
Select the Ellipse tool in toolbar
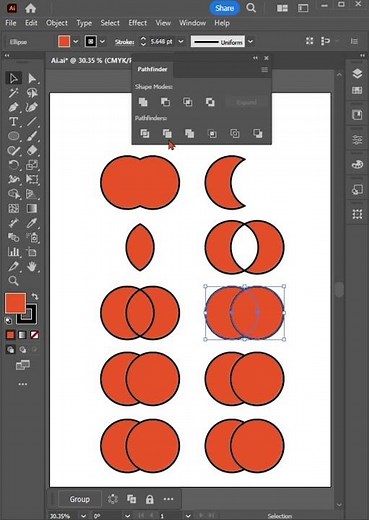click(x=13, y=136)
